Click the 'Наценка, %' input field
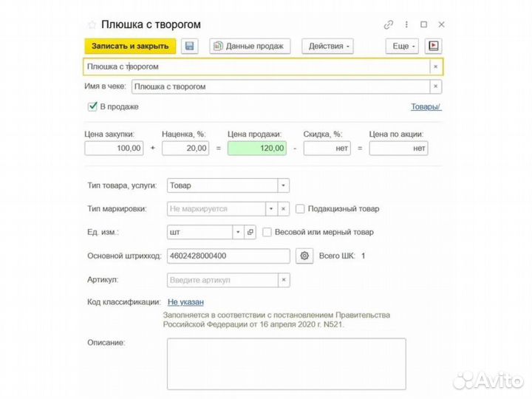Viewport: 532px width, 399px height. tap(185, 149)
